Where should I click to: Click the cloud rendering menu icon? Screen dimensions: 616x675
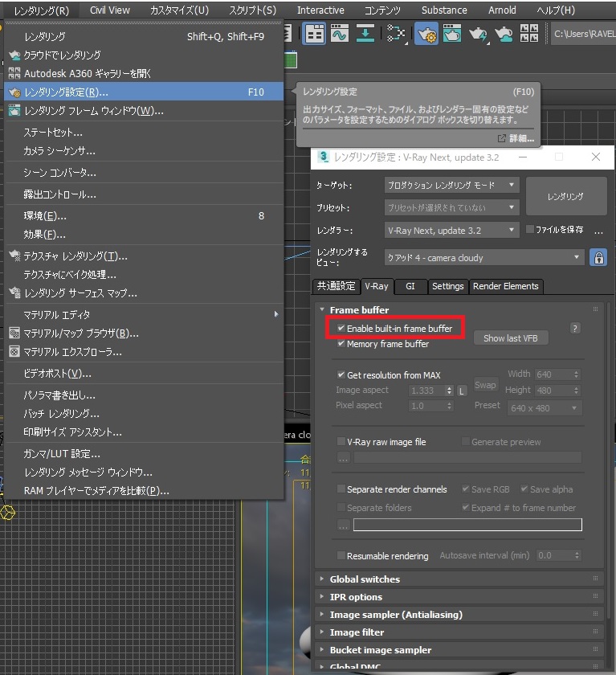[14, 55]
